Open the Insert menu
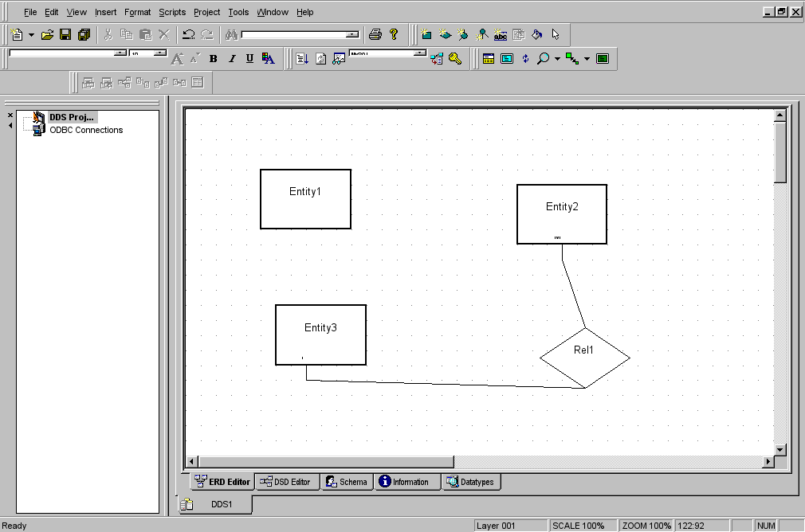The width and height of the screenshot is (805, 532). (105, 12)
